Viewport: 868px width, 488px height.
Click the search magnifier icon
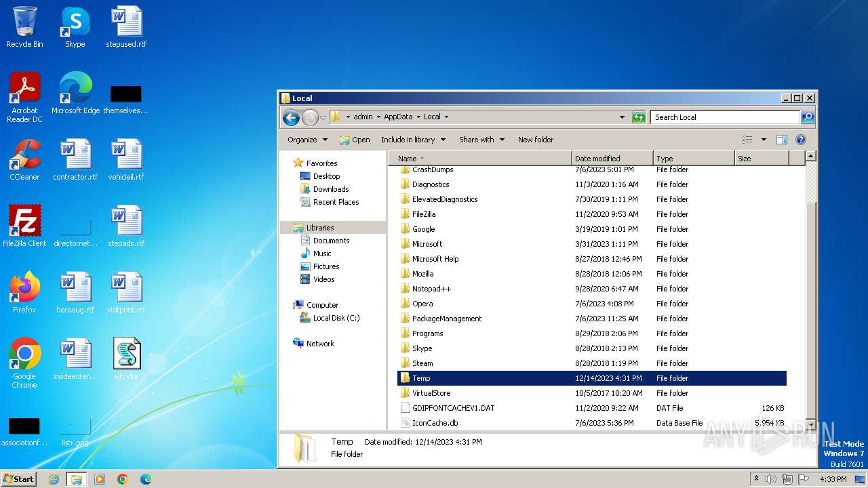pyautogui.click(x=807, y=117)
